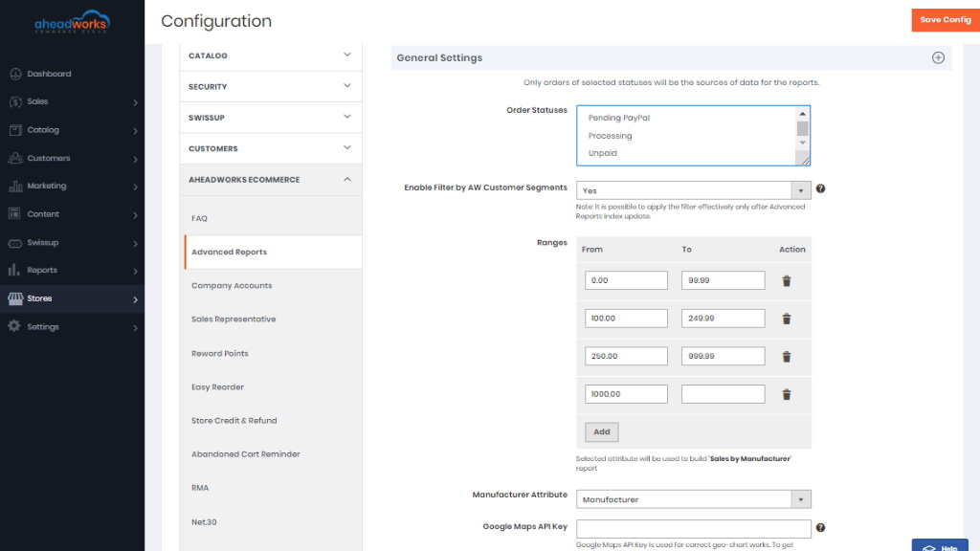
Task: Delete the 1000.00 range row
Action: pyautogui.click(x=787, y=395)
